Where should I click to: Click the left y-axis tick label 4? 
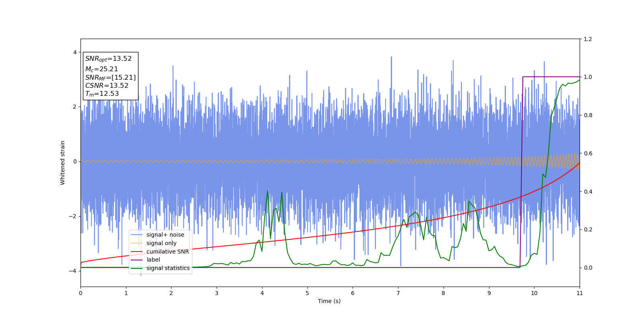[75, 52]
